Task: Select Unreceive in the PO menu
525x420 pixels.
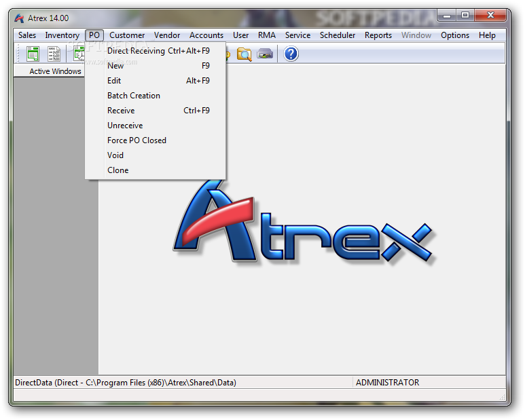Action: pyautogui.click(x=156, y=126)
